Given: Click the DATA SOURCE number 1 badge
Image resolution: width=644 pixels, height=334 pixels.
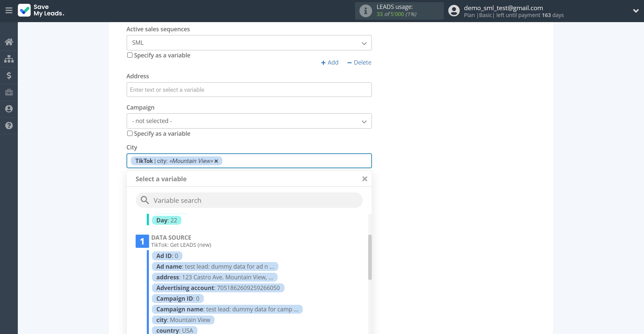Looking at the screenshot, I should click(142, 241).
